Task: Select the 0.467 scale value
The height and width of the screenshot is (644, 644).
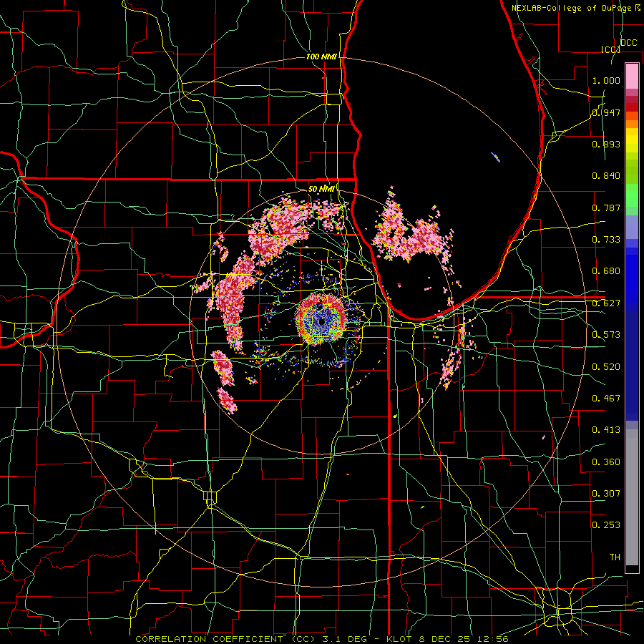Action: tap(606, 399)
